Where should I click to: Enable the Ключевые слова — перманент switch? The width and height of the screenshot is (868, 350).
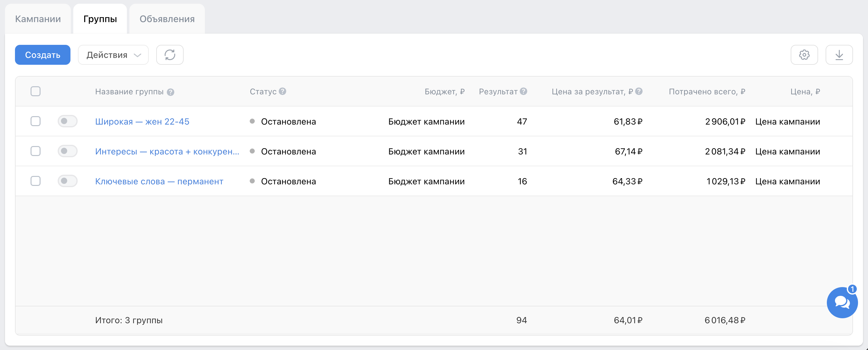(x=67, y=181)
